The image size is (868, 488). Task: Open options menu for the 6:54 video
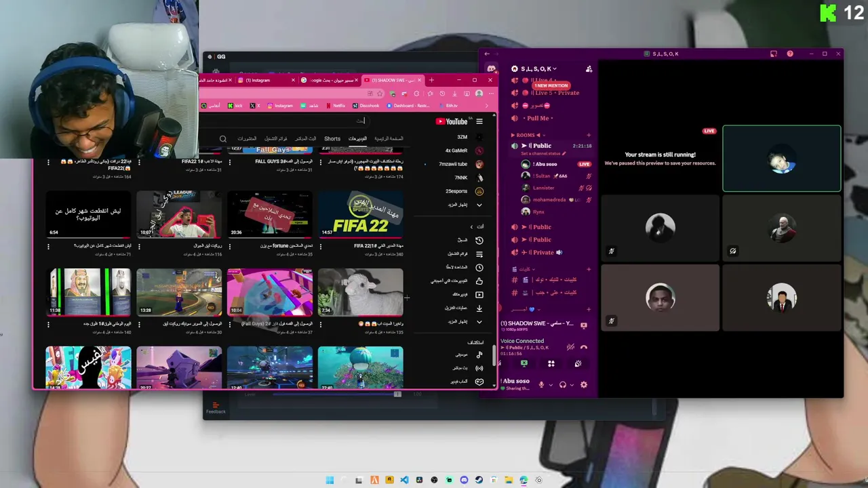coord(48,247)
